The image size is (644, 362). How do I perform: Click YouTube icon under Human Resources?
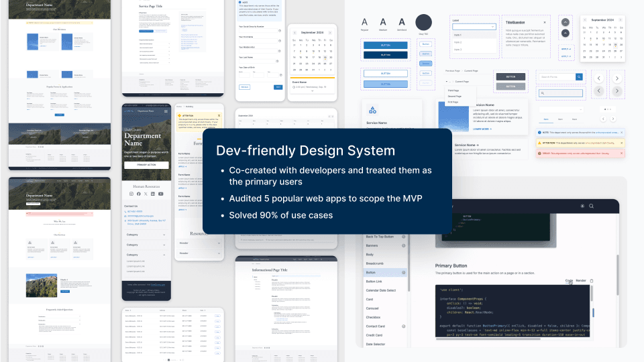(160, 194)
